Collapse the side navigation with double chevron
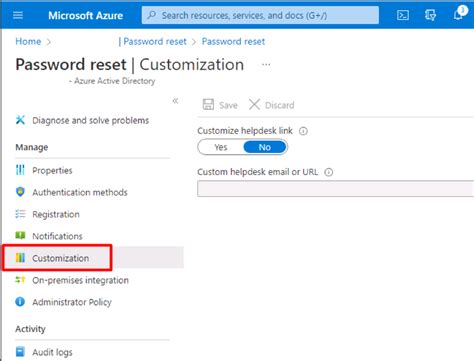 175,101
